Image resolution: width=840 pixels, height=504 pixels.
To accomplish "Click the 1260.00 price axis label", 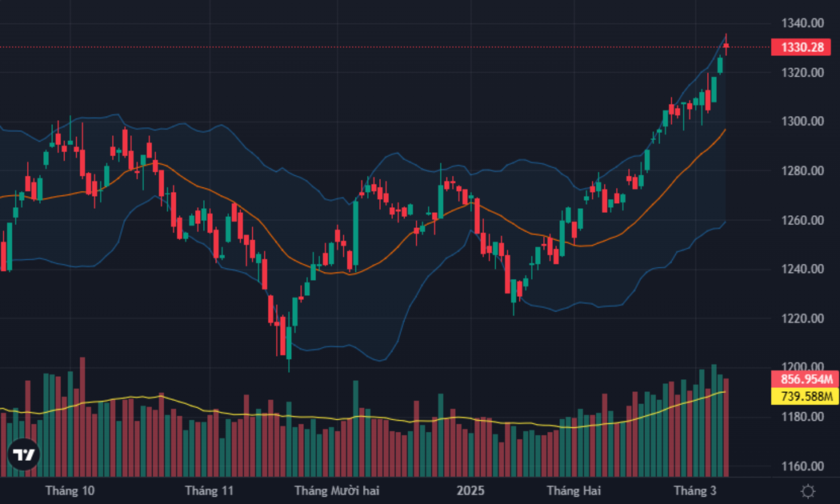I will (802, 220).
